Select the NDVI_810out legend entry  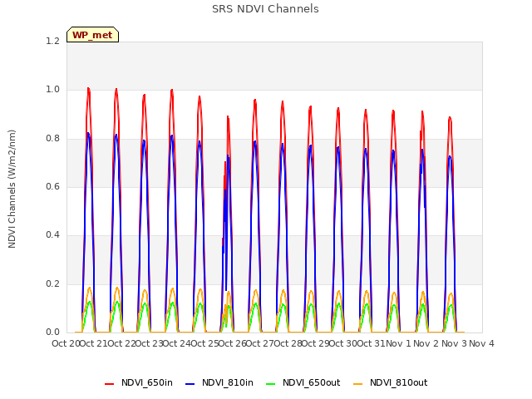click(x=390, y=382)
